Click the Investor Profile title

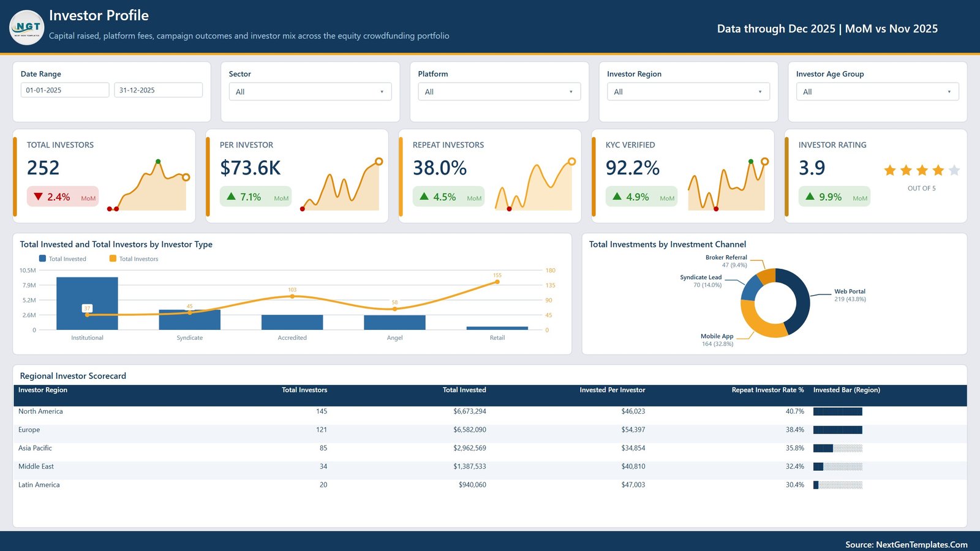coord(99,15)
